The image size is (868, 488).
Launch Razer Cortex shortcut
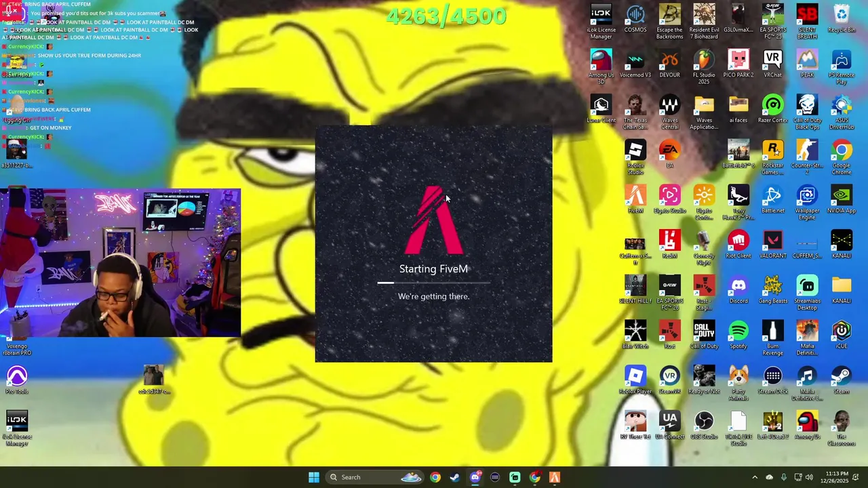772,110
